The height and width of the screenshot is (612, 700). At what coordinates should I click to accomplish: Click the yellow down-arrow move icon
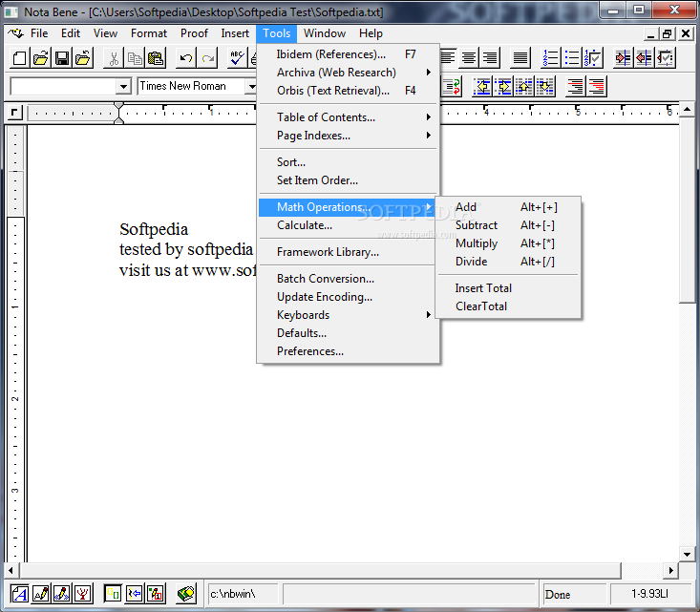pyautogui.click(x=545, y=87)
